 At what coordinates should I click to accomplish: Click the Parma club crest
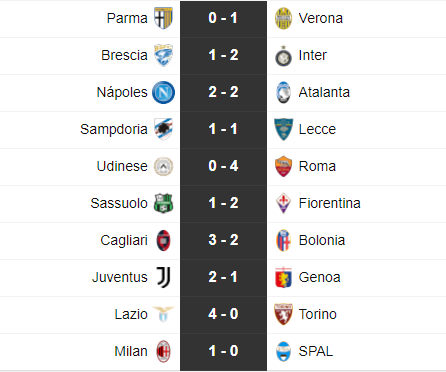163,18
